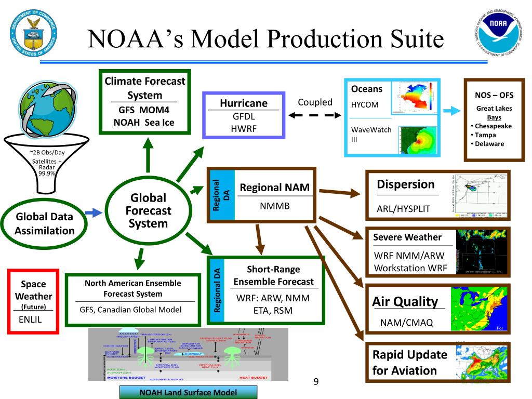Screen dimensions: 532x399
Task: Click the Tampa bullet item
Action: pos(483,135)
